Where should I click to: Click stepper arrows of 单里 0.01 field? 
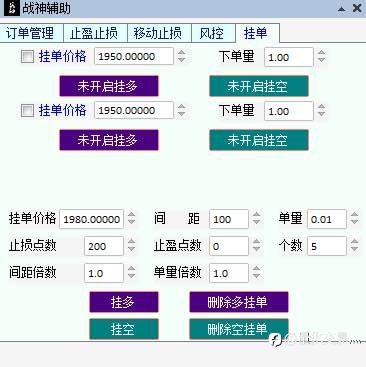pos(354,218)
